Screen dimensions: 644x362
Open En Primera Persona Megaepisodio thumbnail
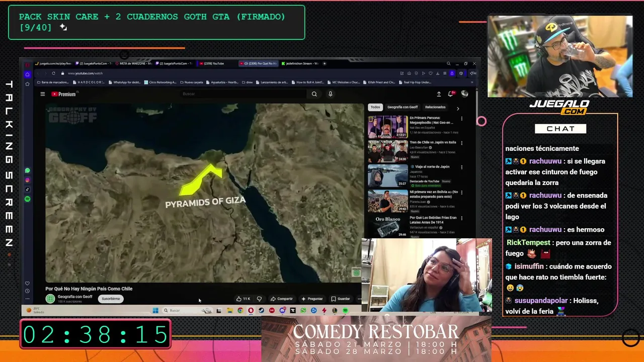(x=387, y=127)
